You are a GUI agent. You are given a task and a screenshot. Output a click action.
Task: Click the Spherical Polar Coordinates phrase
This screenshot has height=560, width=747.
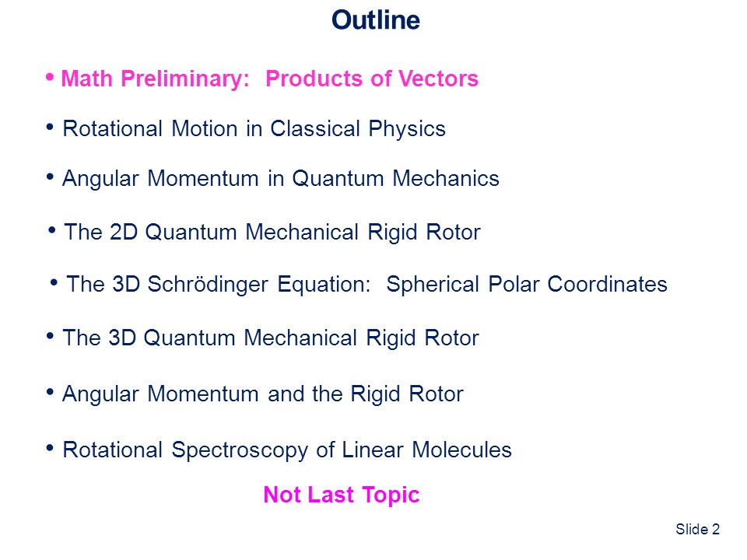[x=527, y=285]
